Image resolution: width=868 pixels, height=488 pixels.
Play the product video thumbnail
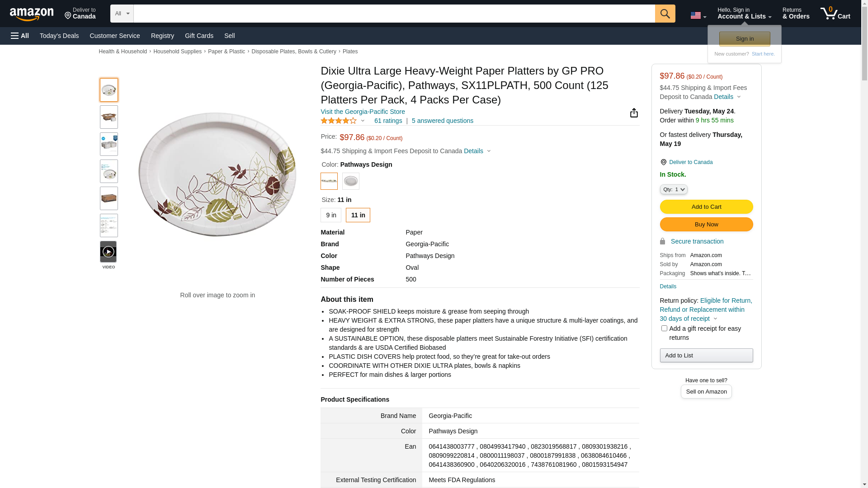click(x=108, y=252)
